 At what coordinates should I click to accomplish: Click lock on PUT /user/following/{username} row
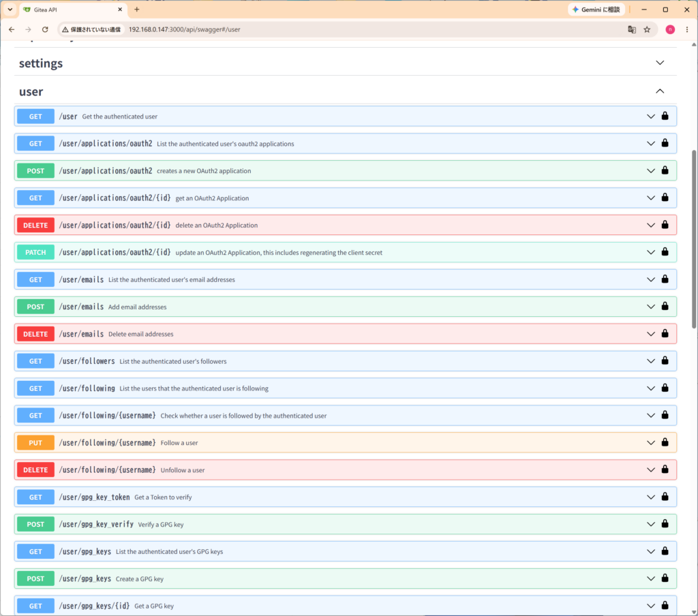click(x=665, y=442)
